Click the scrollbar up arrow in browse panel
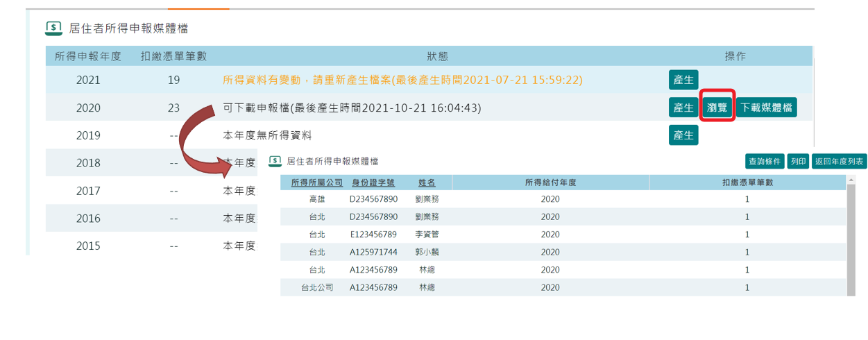The height and width of the screenshot is (340, 868). 851,180
